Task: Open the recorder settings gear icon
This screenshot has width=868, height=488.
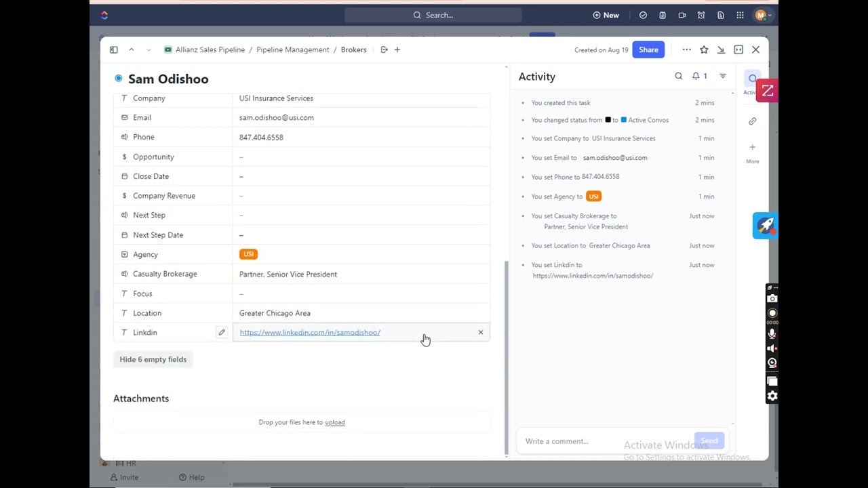Action: click(772, 396)
